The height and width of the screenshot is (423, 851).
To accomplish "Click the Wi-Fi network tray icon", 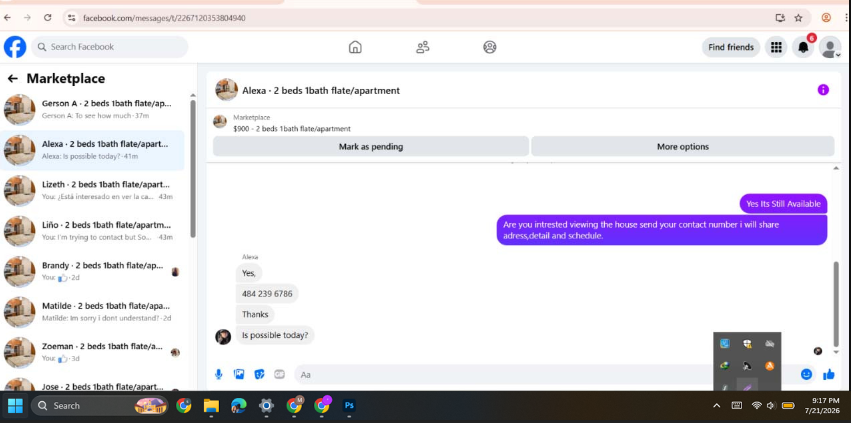I will [757, 406].
